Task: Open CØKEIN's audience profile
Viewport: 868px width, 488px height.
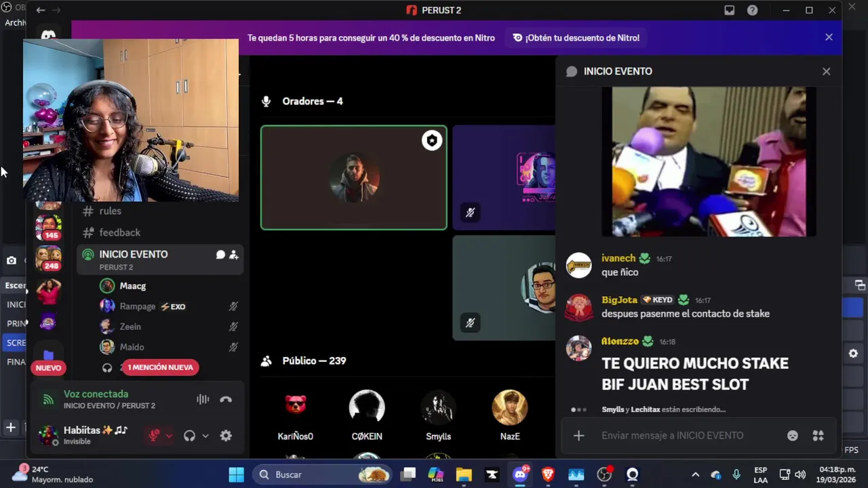Action: (x=367, y=415)
